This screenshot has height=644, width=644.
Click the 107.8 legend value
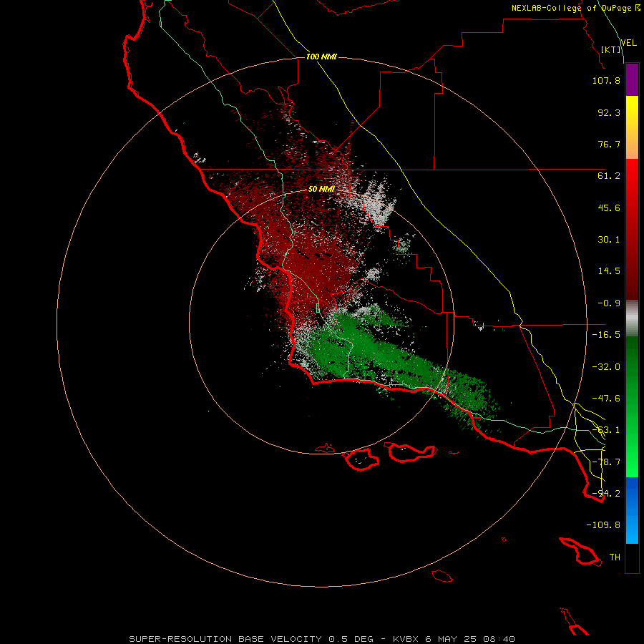coord(606,80)
